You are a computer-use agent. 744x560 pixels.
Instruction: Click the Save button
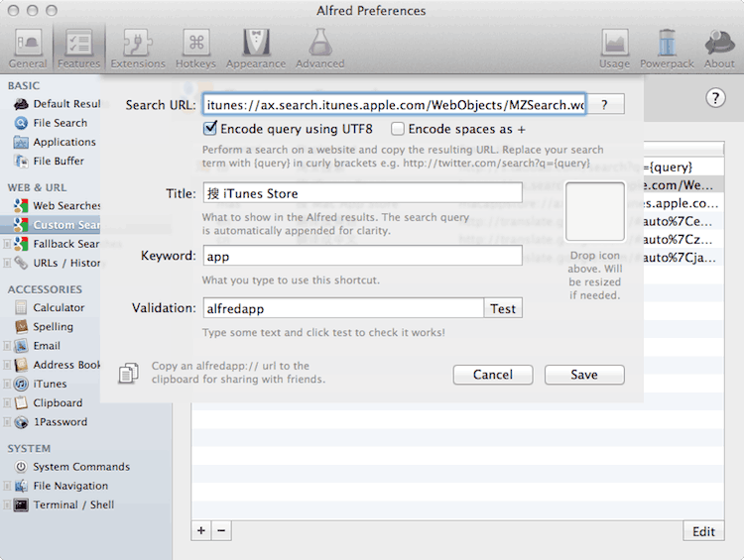(584, 375)
